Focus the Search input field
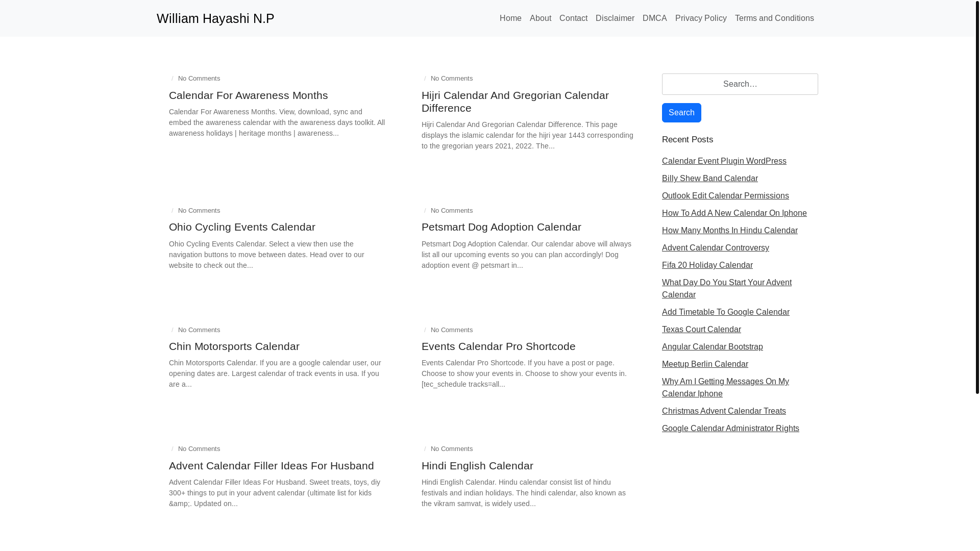Image resolution: width=980 pixels, height=551 pixels. click(x=740, y=84)
